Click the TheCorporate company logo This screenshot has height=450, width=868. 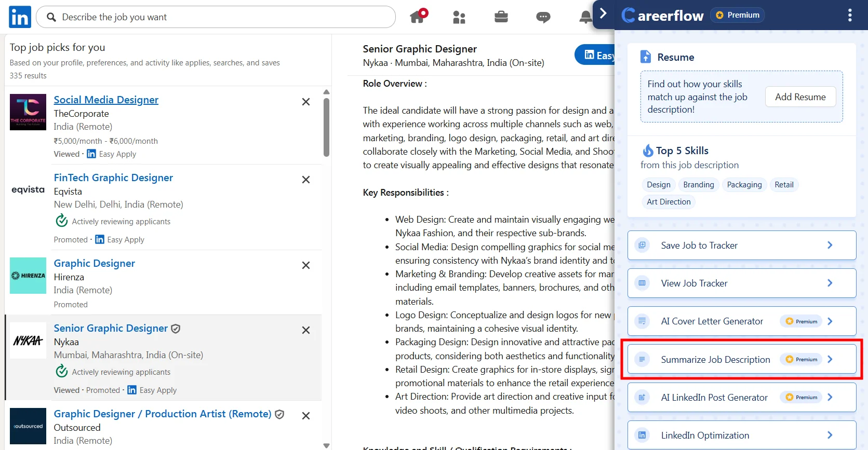(28, 112)
